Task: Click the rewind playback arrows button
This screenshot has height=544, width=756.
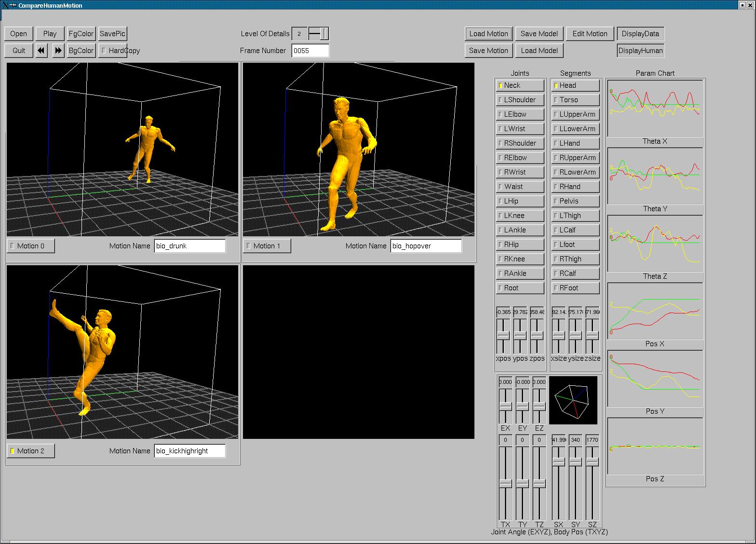Action: tap(41, 51)
